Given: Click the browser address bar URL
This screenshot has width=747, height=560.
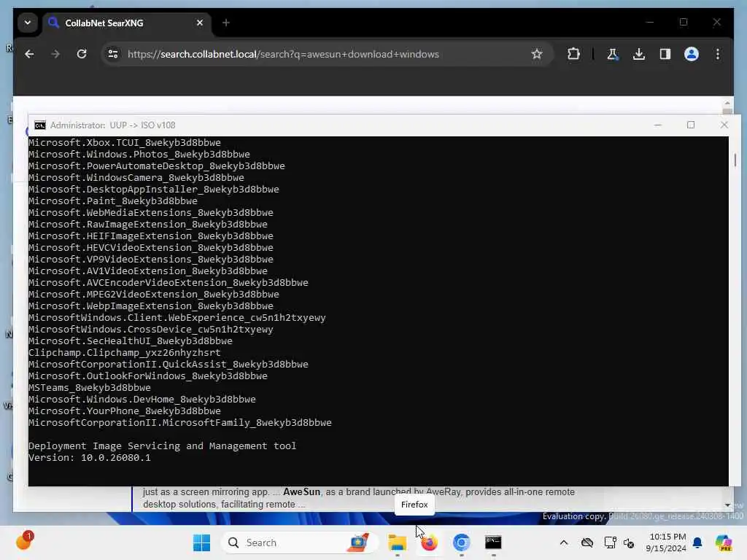Looking at the screenshot, I should pos(283,54).
